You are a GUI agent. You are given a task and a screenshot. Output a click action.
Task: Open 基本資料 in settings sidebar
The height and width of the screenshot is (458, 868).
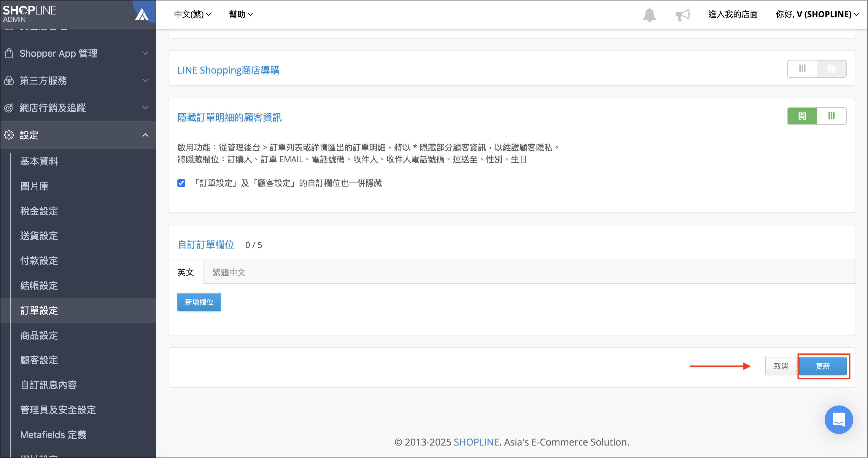[x=39, y=161]
